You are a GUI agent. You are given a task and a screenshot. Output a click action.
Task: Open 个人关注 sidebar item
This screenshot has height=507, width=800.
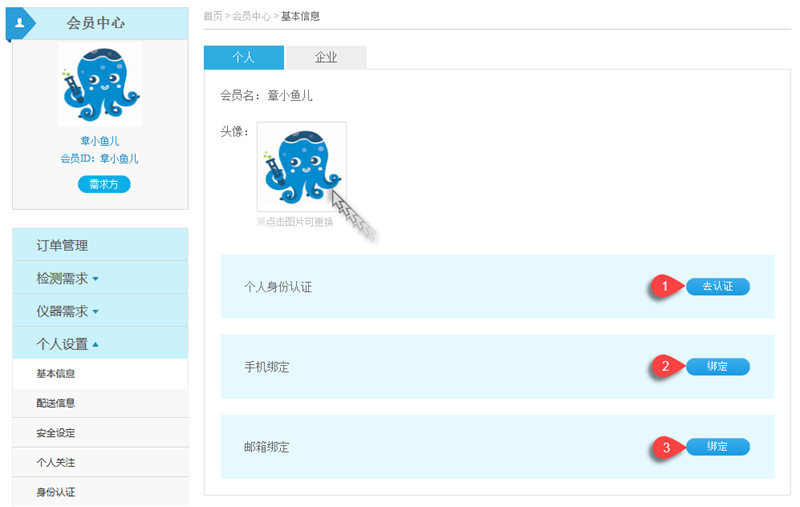click(56, 463)
